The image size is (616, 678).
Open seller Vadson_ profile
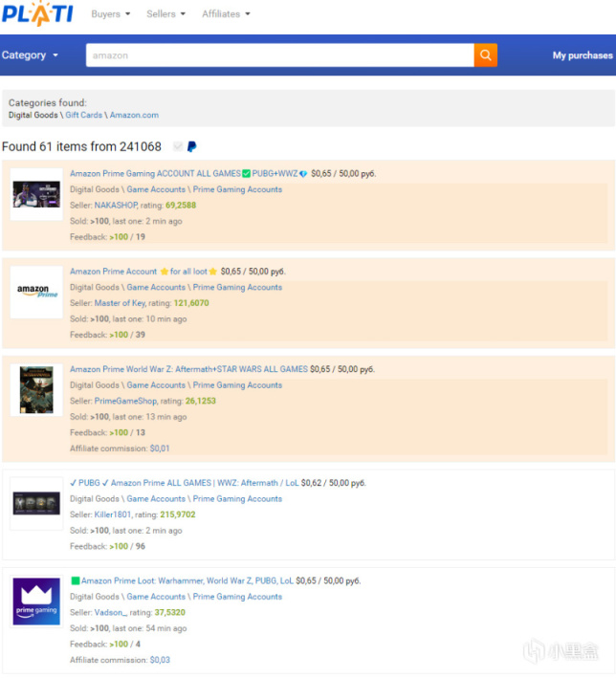(x=110, y=612)
